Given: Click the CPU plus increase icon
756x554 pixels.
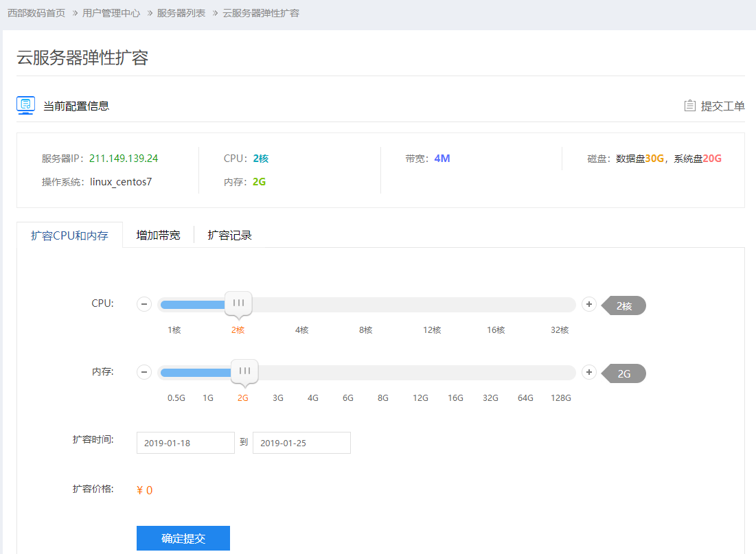Looking at the screenshot, I should (x=588, y=304).
